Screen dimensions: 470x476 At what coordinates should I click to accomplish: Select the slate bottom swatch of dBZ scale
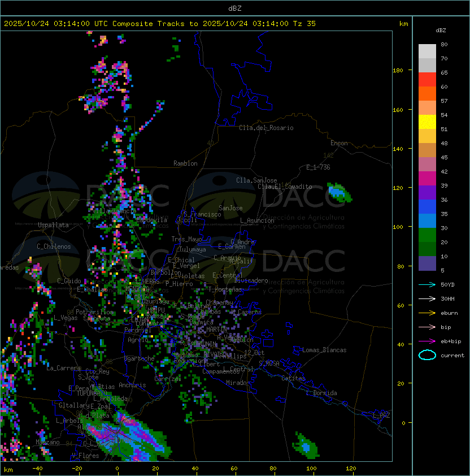tap(427, 263)
